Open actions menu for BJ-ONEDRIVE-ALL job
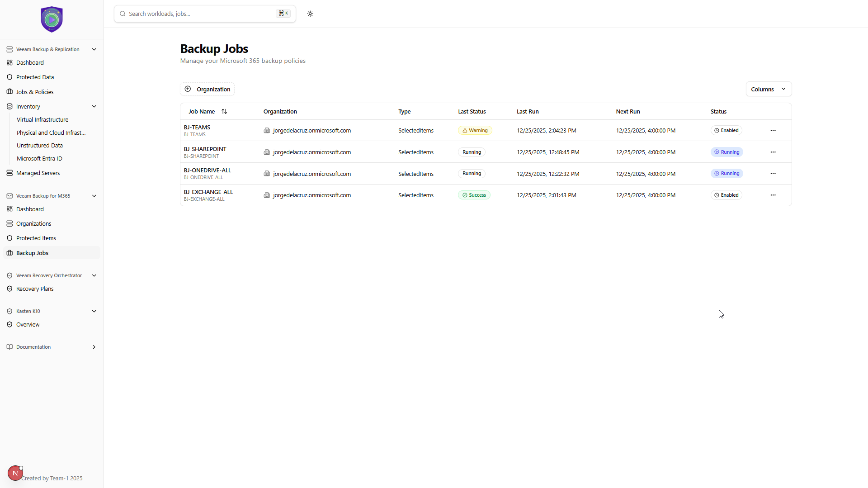This screenshot has width=868, height=488. [x=773, y=174]
